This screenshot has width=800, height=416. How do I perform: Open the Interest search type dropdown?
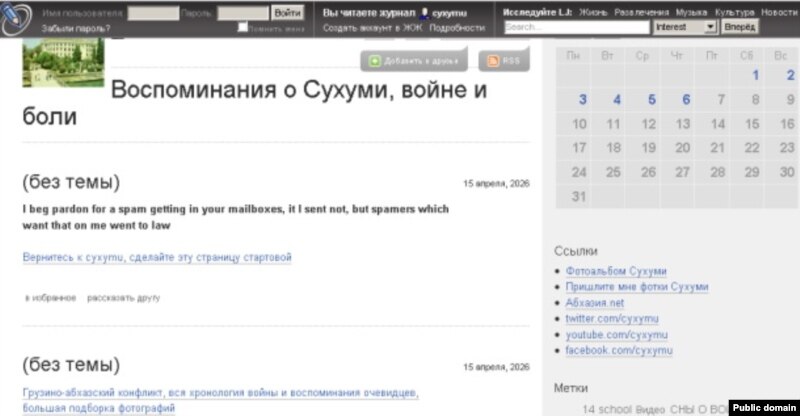click(x=684, y=27)
